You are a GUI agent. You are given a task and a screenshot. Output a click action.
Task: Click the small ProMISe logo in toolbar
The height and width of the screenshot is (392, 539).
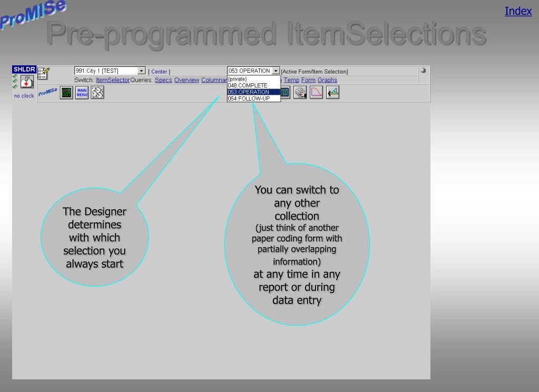click(48, 92)
